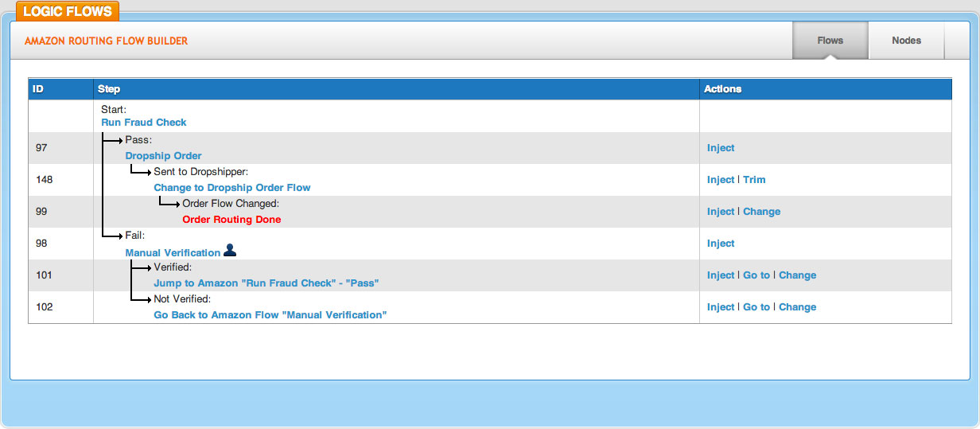Open the Run Fraud Check step

point(144,123)
